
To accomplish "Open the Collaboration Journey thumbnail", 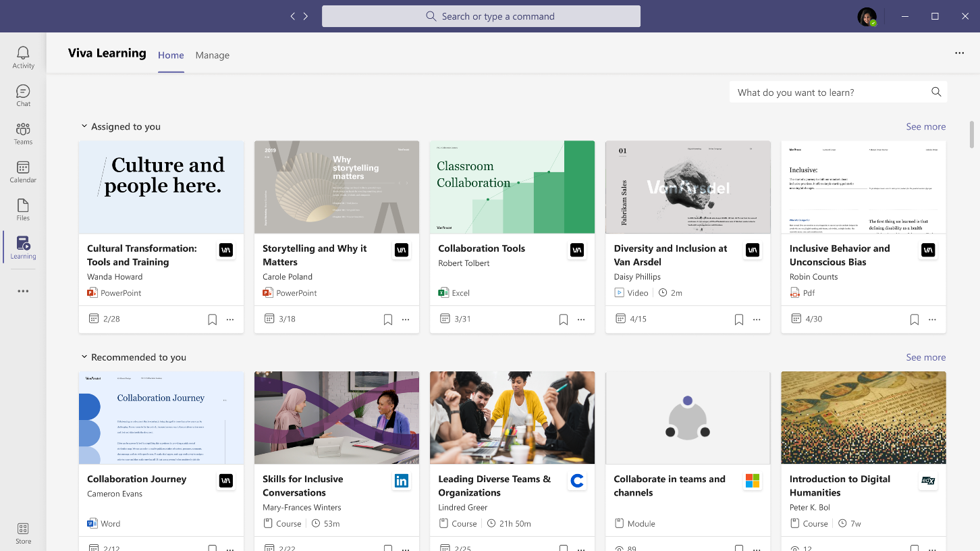I will tap(161, 418).
